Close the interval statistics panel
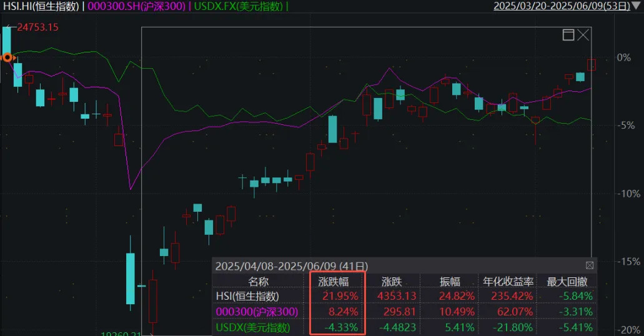Screen dimensions: 644x336 coord(590,265)
